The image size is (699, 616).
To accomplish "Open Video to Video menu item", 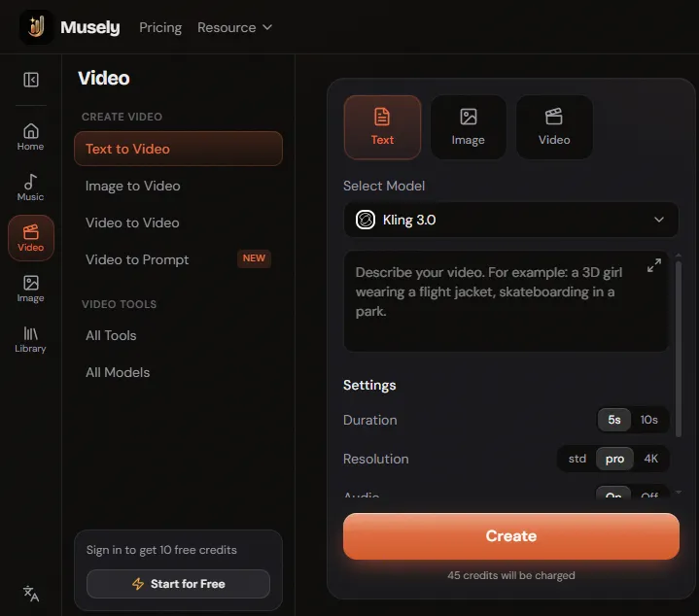I will (178, 222).
